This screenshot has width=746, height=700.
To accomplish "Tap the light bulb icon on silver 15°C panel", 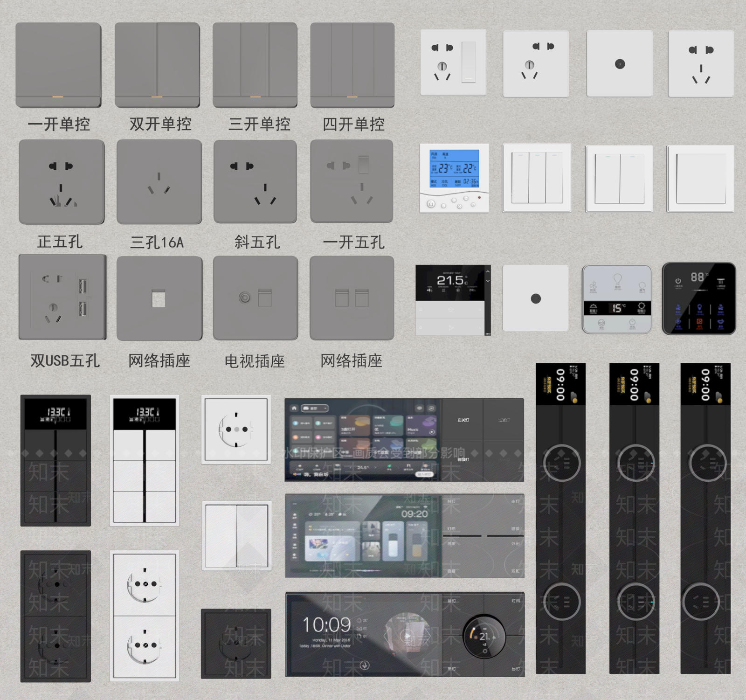I will [x=617, y=280].
